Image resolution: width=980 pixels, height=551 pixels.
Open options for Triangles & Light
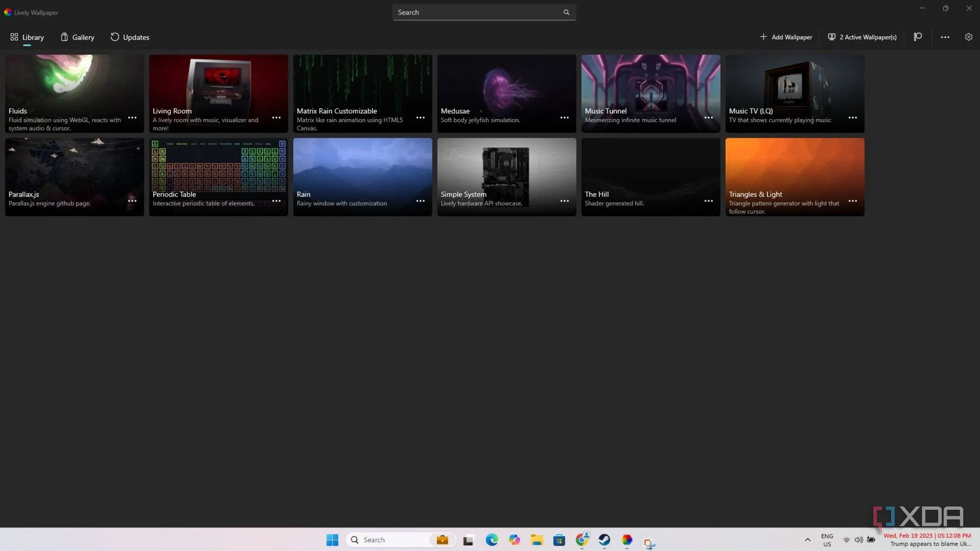coord(853,201)
